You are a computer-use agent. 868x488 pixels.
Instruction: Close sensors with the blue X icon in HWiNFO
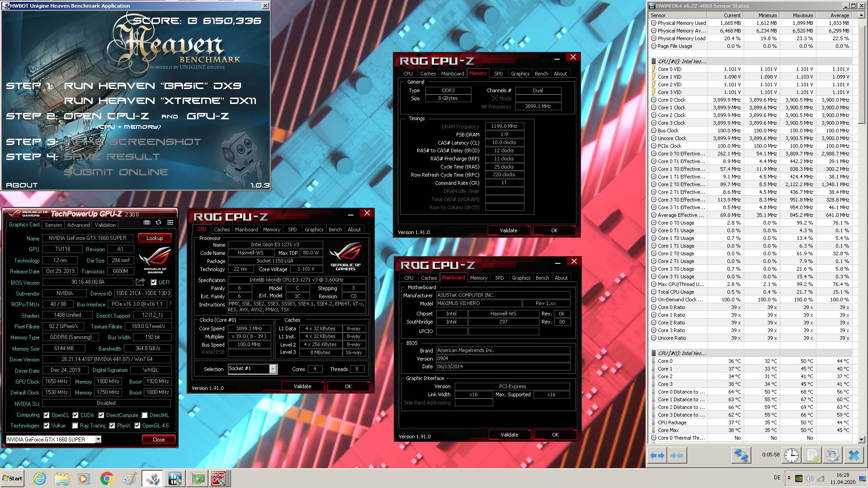click(854, 455)
